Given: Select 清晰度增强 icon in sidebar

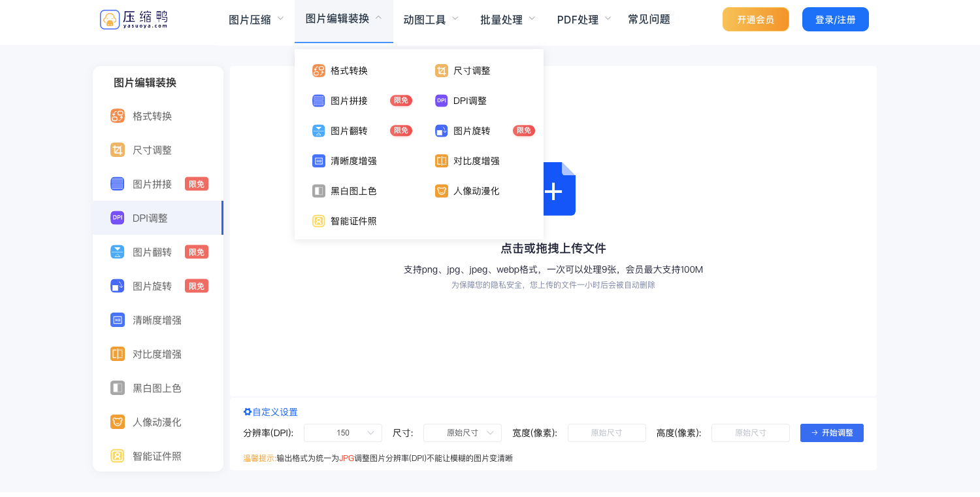Looking at the screenshot, I should tap(118, 320).
